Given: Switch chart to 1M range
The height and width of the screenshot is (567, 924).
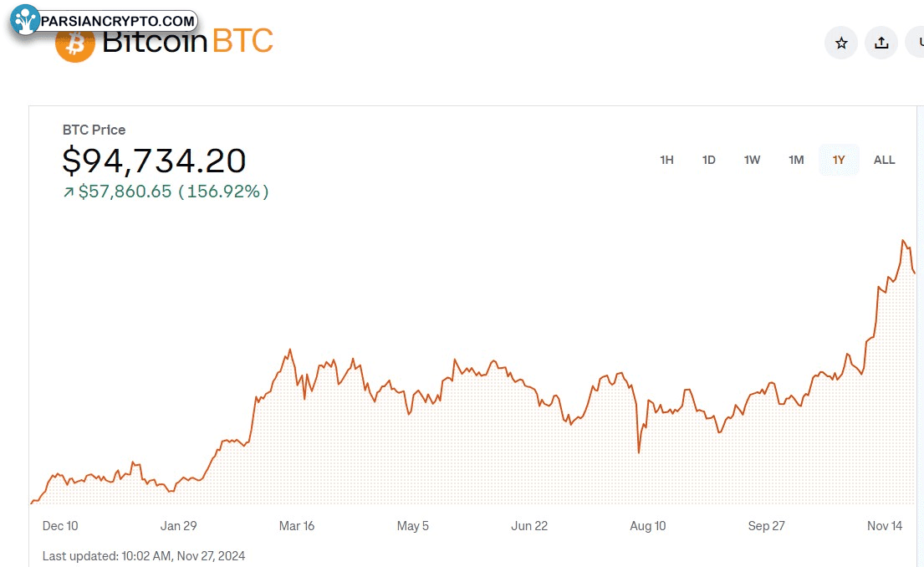Looking at the screenshot, I should pos(796,160).
